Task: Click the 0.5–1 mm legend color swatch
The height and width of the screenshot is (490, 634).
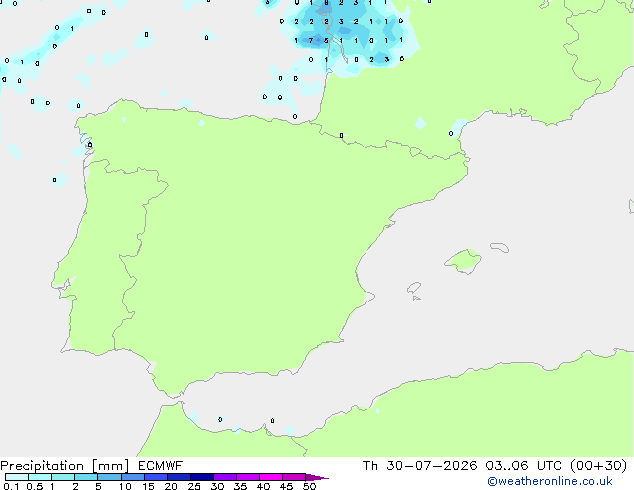Action: (x=40, y=477)
